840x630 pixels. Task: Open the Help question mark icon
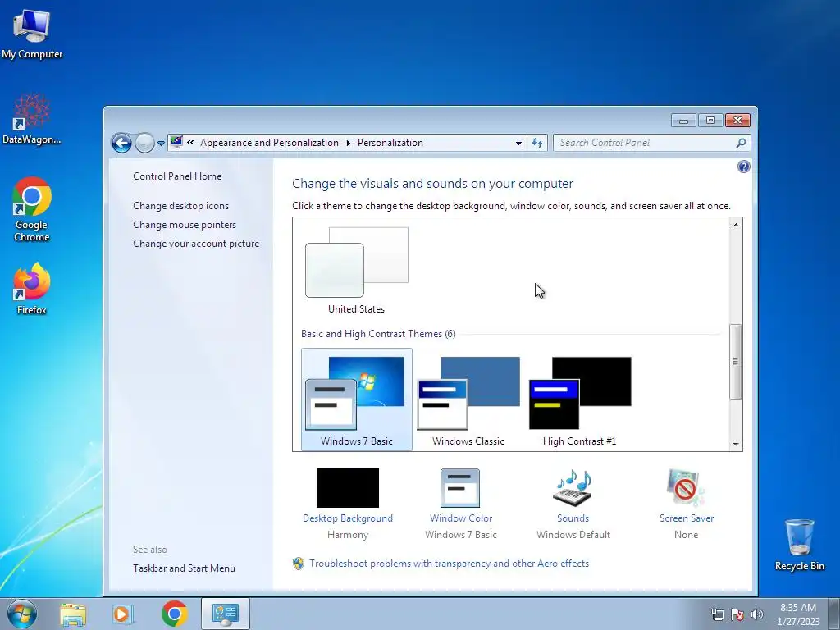[x=743, y=167]
